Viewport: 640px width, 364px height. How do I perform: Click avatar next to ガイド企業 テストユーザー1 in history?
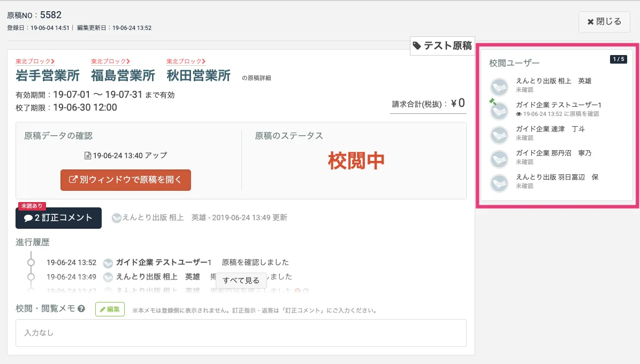[x=108, y=263]
